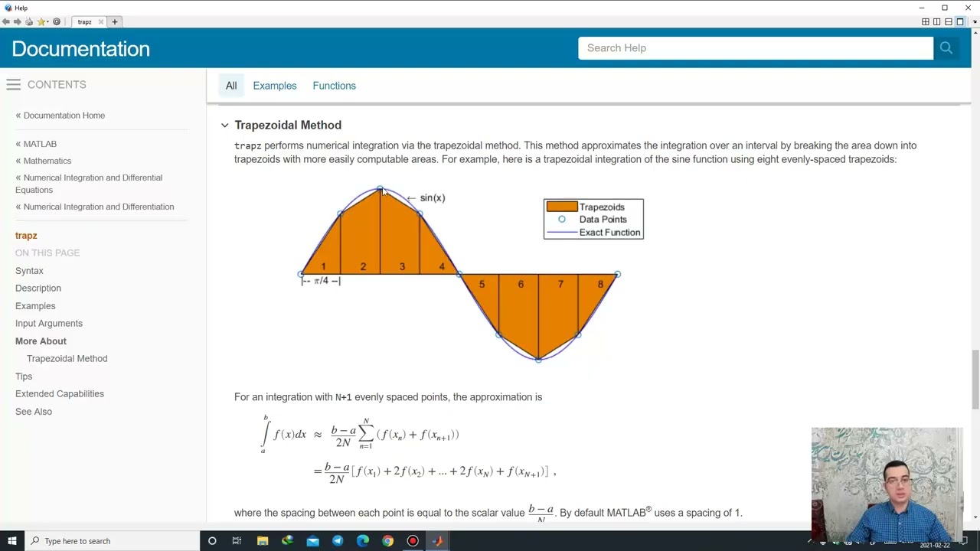This screenshot has height=551, width=980.
Task: Click the circular target icon in the toolbar
Action: coord(57,22)
